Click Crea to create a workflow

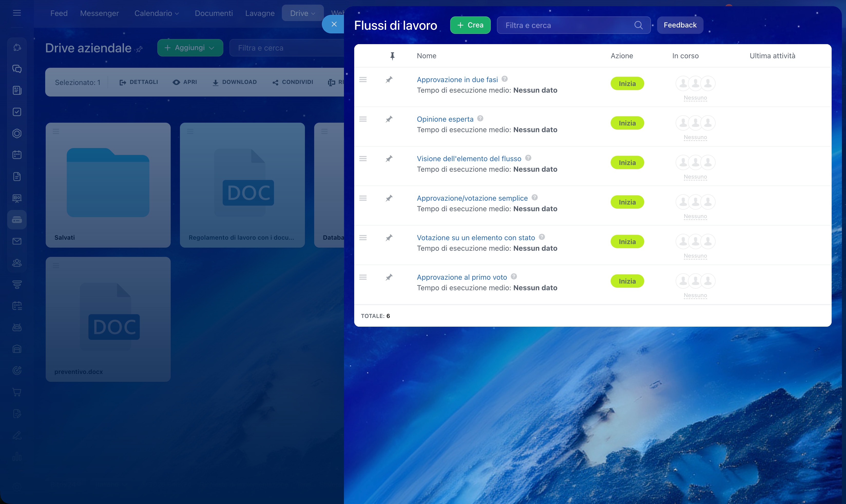click(470, 25)
